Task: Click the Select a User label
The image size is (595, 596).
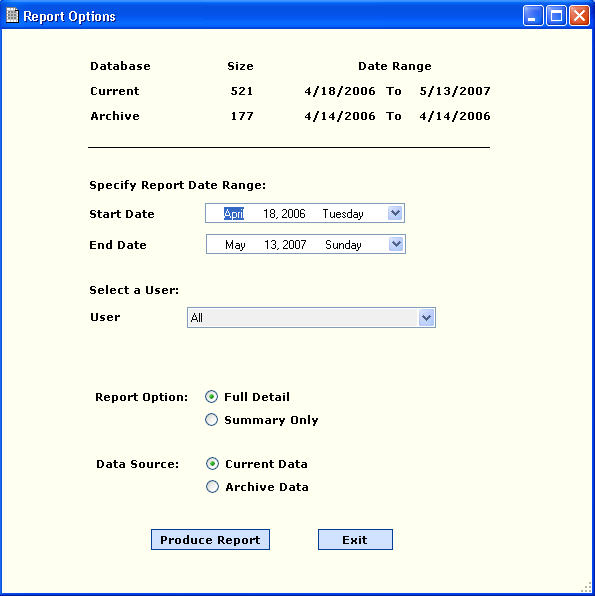Action: coord(134,290)
